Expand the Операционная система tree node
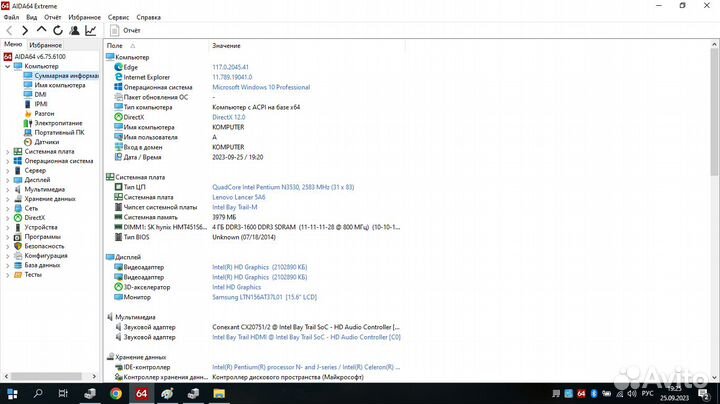 pos(7,161)
